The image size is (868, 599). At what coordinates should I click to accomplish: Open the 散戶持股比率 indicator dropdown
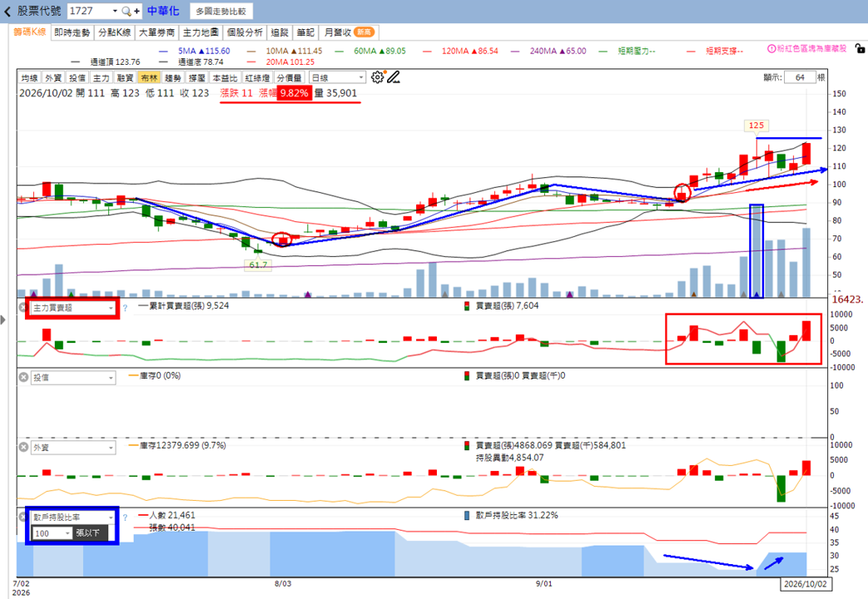(72, 517)
